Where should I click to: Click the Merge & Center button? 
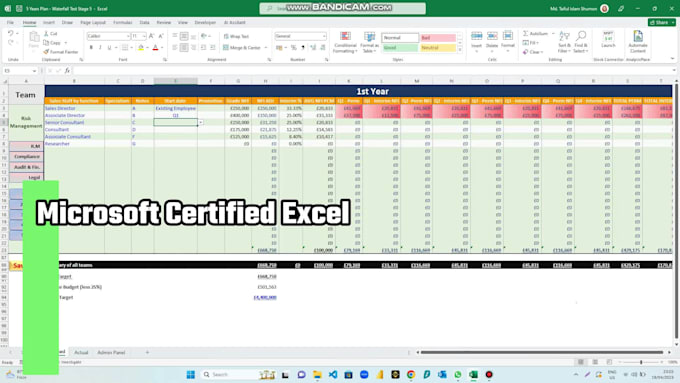click(x=242, y=48)
